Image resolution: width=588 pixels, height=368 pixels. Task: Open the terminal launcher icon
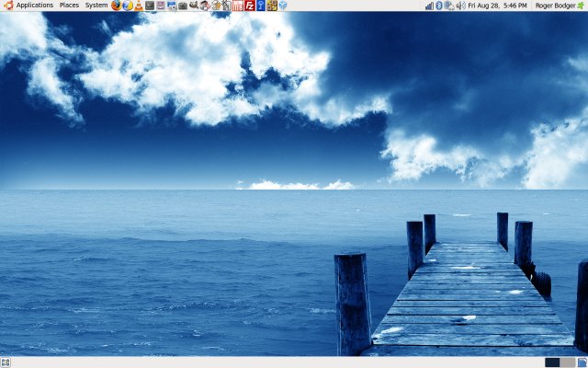149,6
